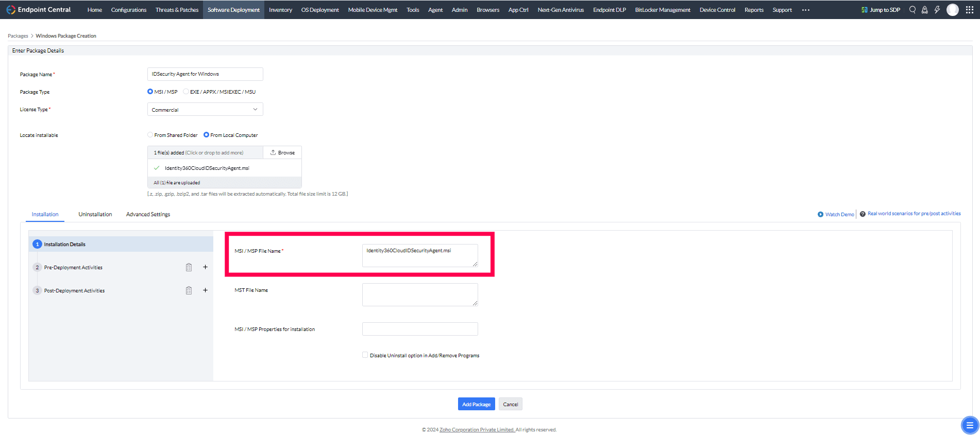This screenshot has width=980, height=435.
Task: Open BitLocker Management menu
Action: pyautogui.click(x=663, y=10)
